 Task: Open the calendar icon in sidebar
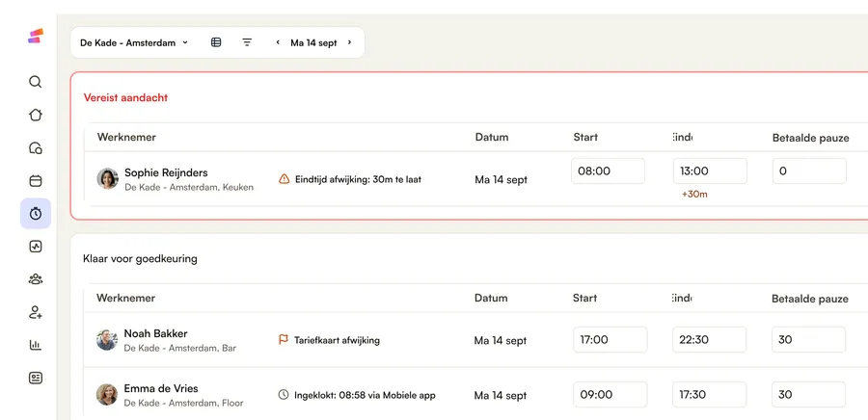click(x=36, y=181)
